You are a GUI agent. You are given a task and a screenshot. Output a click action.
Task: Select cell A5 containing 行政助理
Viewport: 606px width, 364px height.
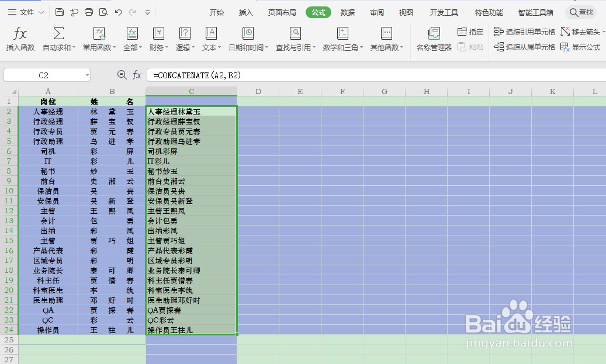point(48,141)
